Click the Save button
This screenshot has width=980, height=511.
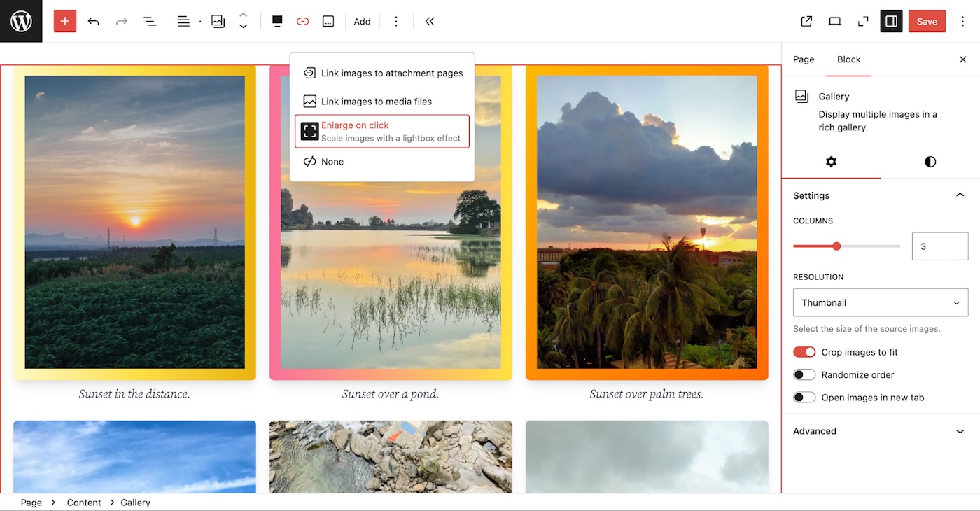[x=926, y=21]
